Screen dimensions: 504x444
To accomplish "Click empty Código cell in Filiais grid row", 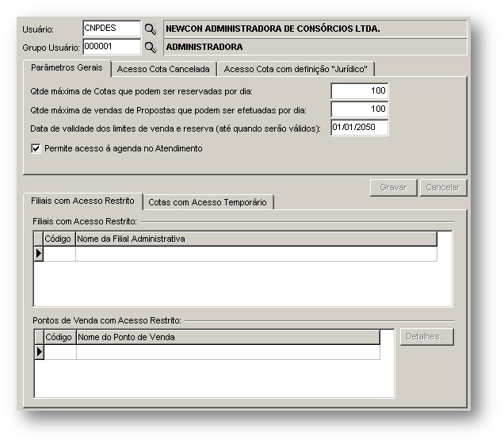I will coord(59,254).
